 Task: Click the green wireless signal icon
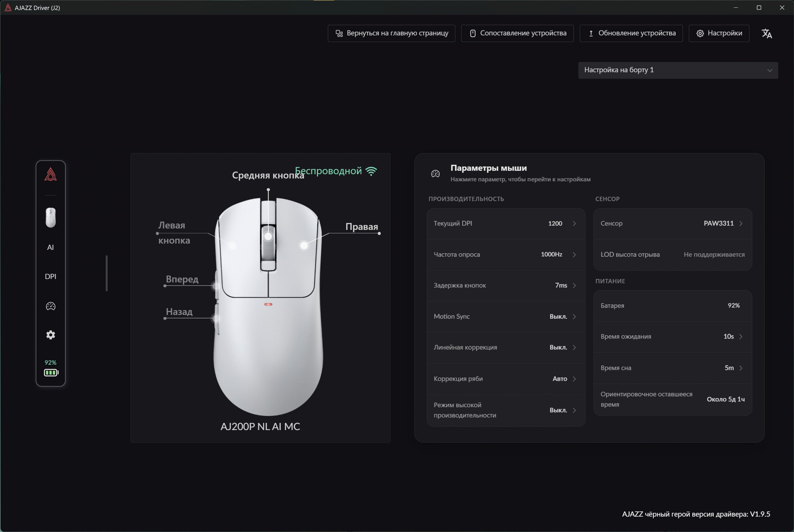[371, 171]
